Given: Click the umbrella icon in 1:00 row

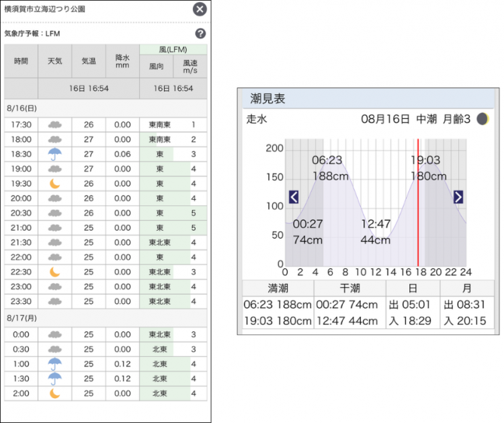Looking at the screenshot, I should click(x=55, y=364).
